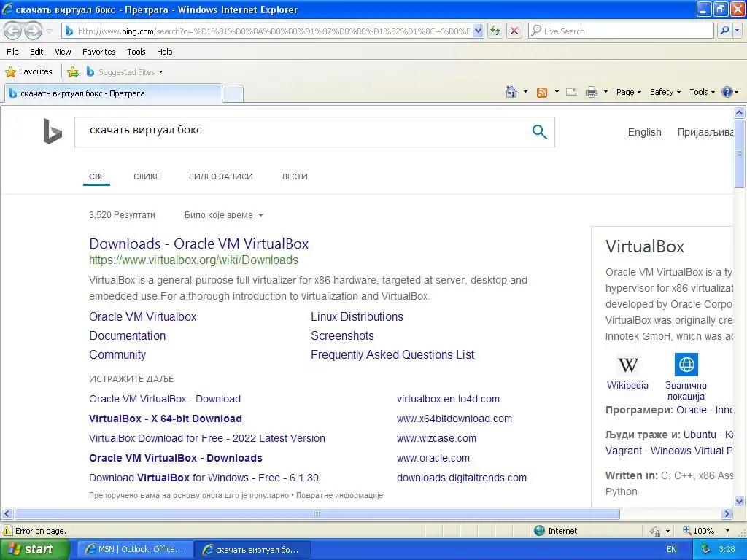Click the Bing search magnifier icon

coord(539,132)
